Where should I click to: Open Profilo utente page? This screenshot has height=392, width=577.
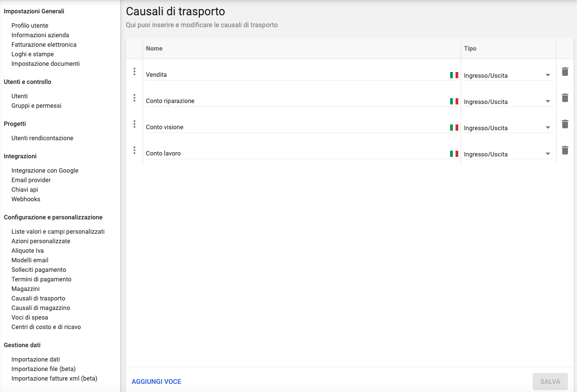(30, 26)
